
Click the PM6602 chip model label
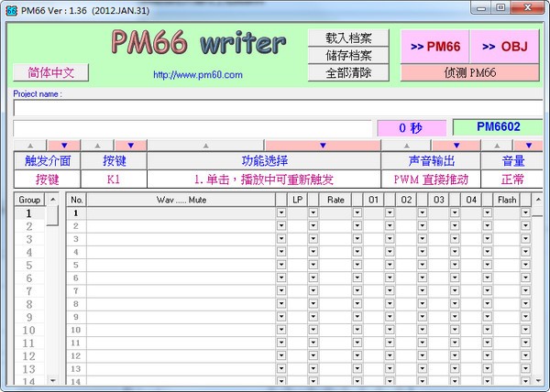click(498, 126)
